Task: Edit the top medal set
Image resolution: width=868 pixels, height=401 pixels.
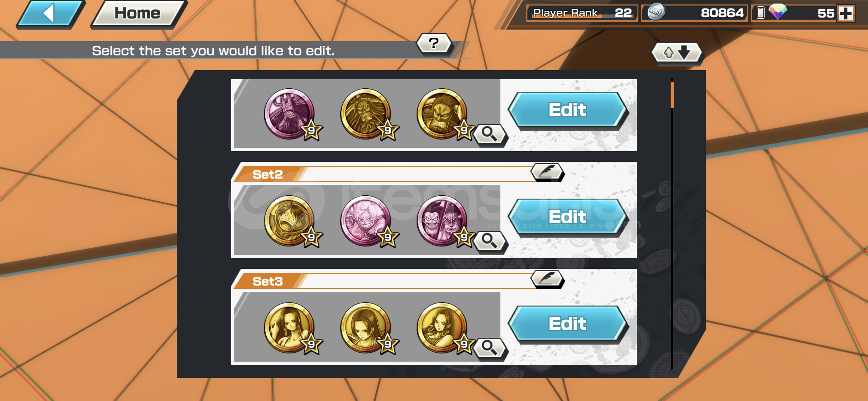Action: (568, 110)
